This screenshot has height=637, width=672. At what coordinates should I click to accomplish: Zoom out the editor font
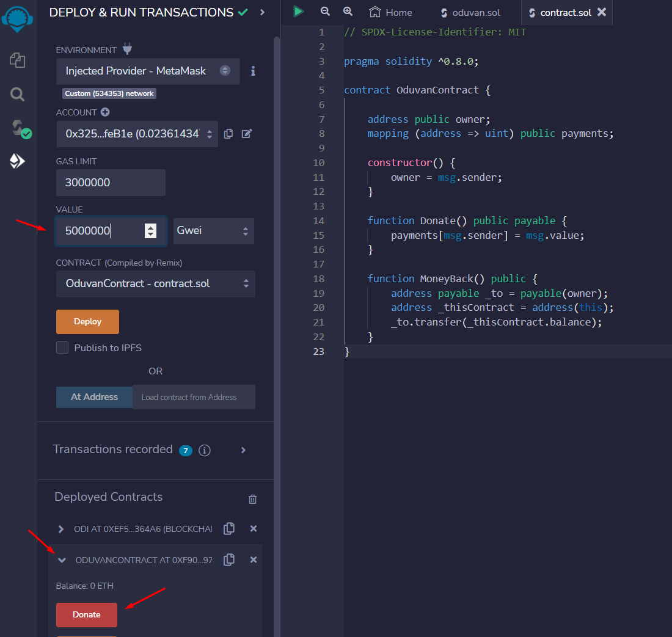pos(325,12)
